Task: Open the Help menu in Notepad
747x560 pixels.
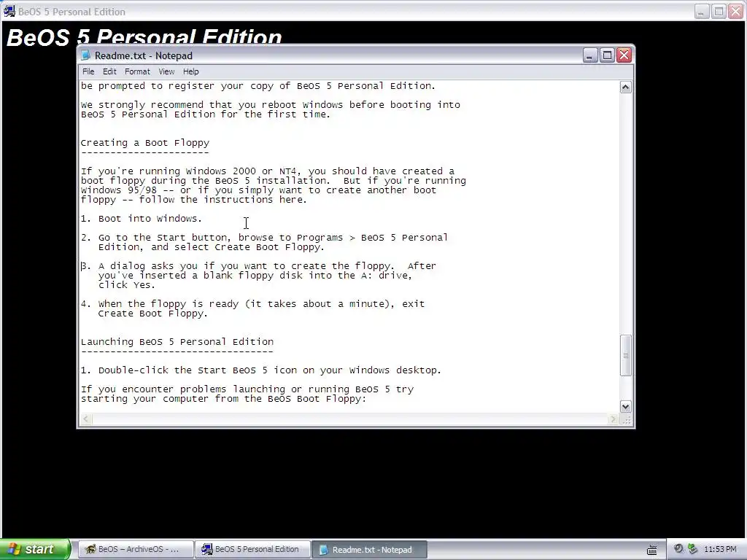Action: [x=190, y=71]
